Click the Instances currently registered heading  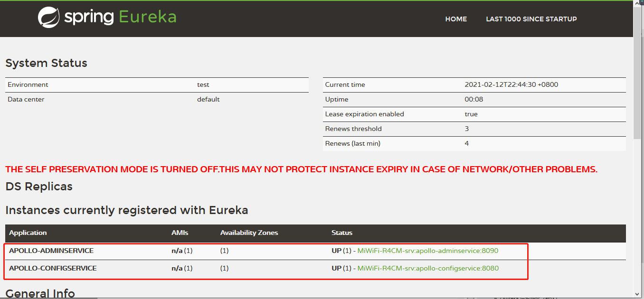(x=127, y=210)
